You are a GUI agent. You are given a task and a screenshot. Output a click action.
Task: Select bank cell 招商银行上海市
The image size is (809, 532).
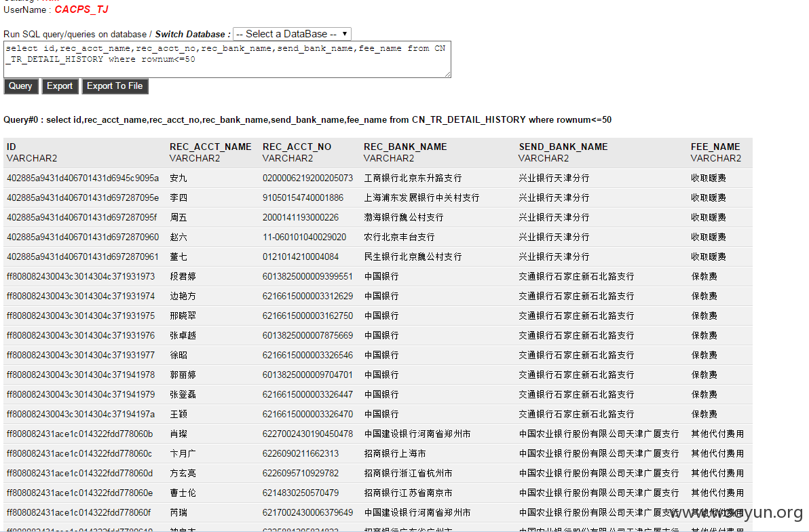(x=395, y=453)
